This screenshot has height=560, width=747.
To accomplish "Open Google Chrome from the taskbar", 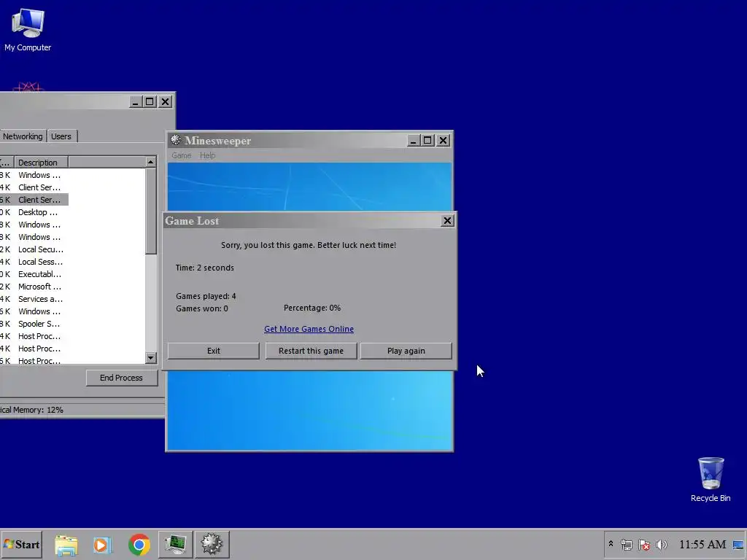I will (x=139, y=545).
